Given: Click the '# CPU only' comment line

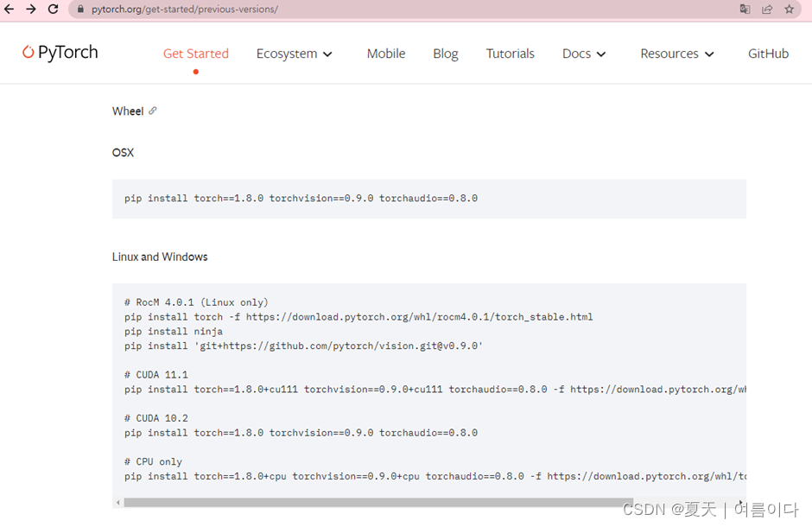Looking at the screenshot, I should [x=153, y=461].
